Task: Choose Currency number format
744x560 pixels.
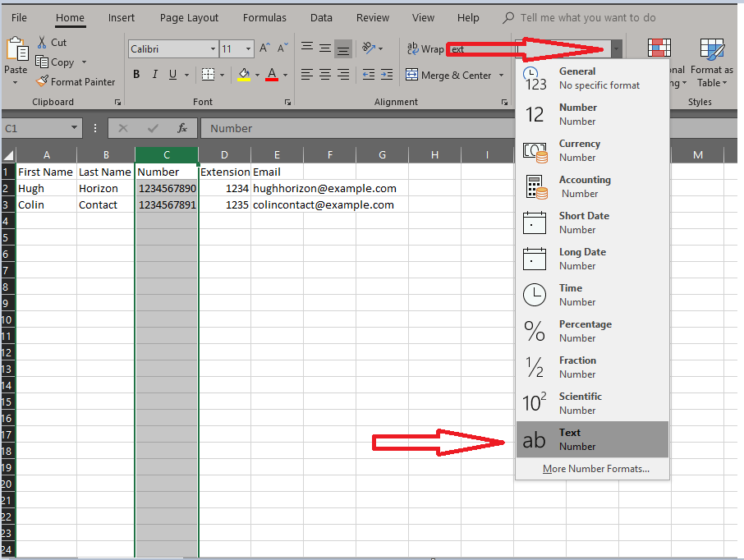Action: tap(592, 150)
